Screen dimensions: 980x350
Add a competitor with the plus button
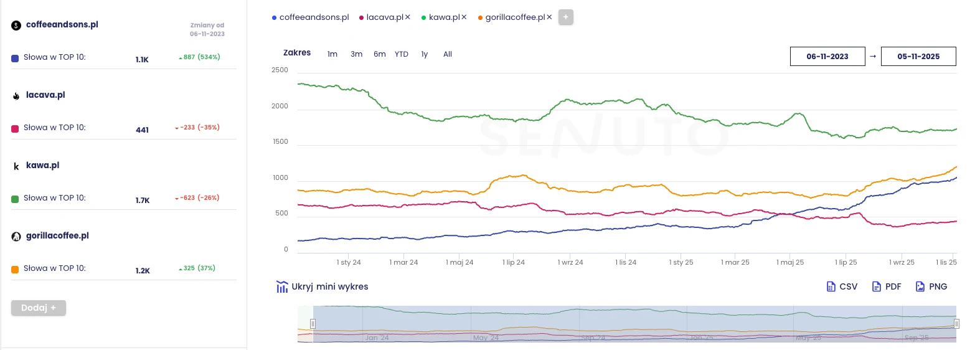pyautogui.click(x=566, y=17)
